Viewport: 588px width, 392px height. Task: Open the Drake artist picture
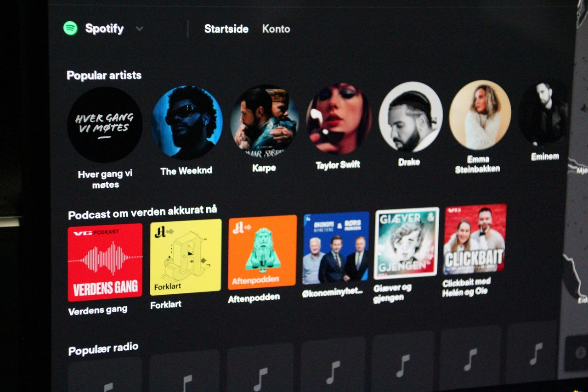(x=410, y=117)
